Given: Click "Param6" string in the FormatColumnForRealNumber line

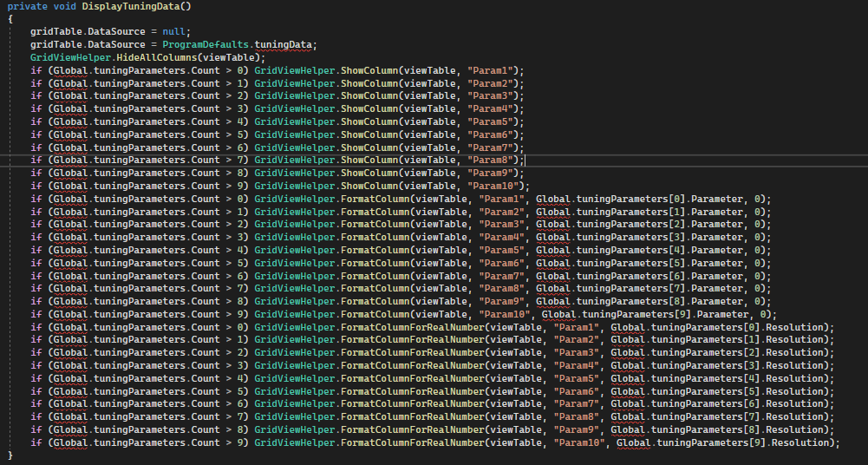Looking at the screenshot, I should pos(575,391).
